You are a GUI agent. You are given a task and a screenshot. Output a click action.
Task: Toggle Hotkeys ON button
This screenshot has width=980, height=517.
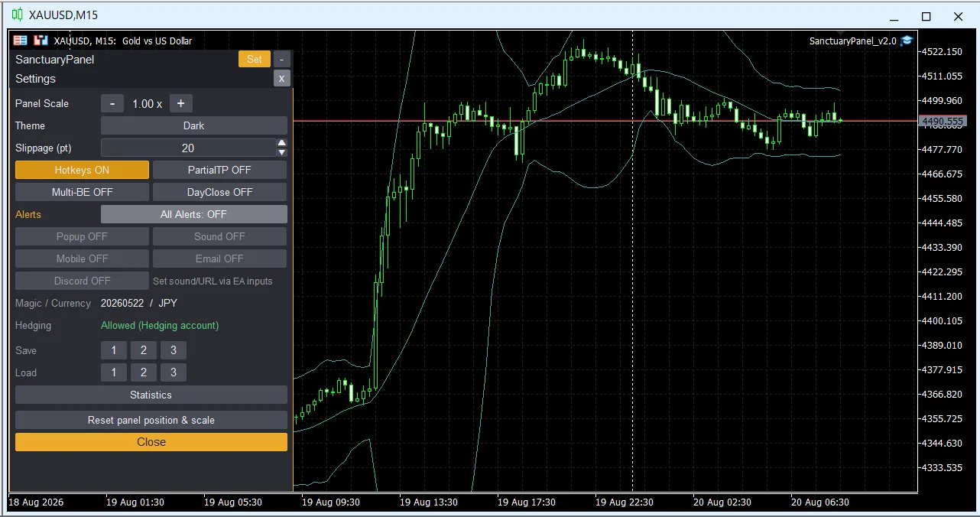coord(82,170)
